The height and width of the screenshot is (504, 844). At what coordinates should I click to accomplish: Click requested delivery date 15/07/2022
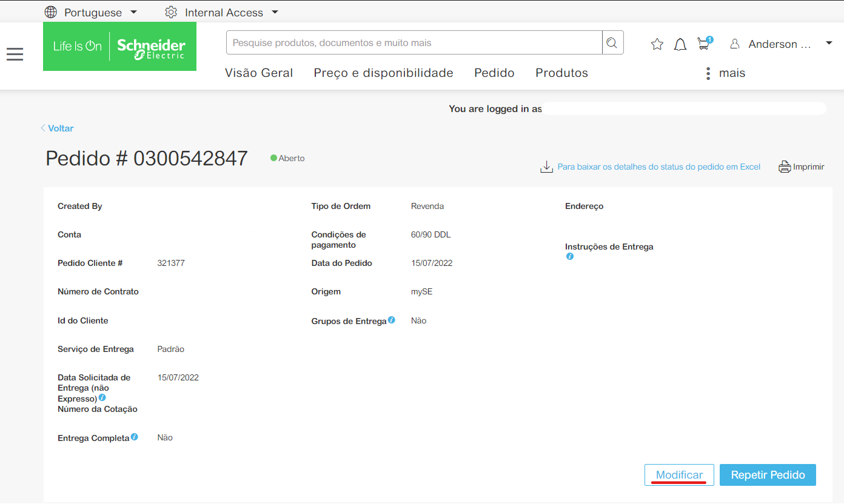pos(178,377)
